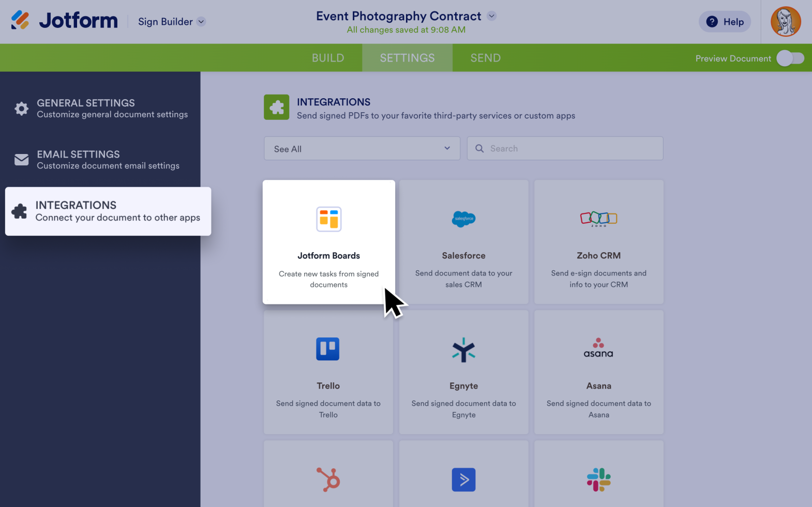Choose the Zoho CRM integration title
This screenshot has height=507, width=812.
[599, 256]
